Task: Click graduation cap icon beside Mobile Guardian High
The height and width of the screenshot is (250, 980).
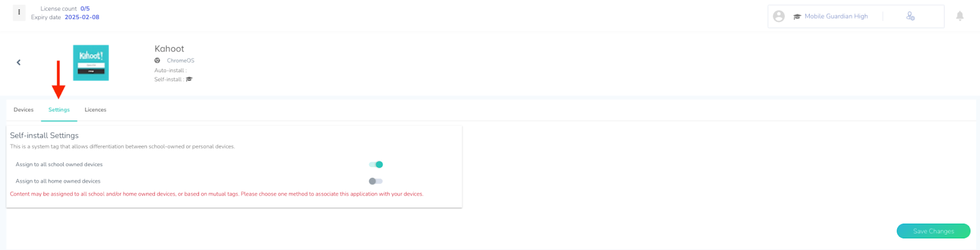Action: [x=797, y=17]
